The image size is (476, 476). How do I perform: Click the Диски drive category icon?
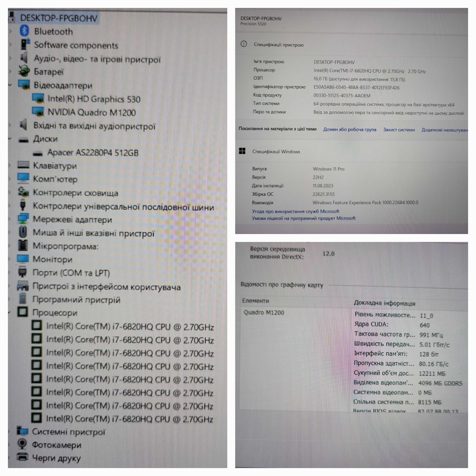tap(24, 140)
